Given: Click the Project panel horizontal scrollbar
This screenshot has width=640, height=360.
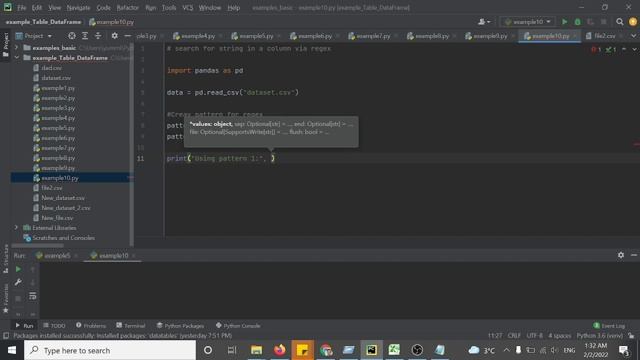Looking at the screenshot, I should pos(38,246).
